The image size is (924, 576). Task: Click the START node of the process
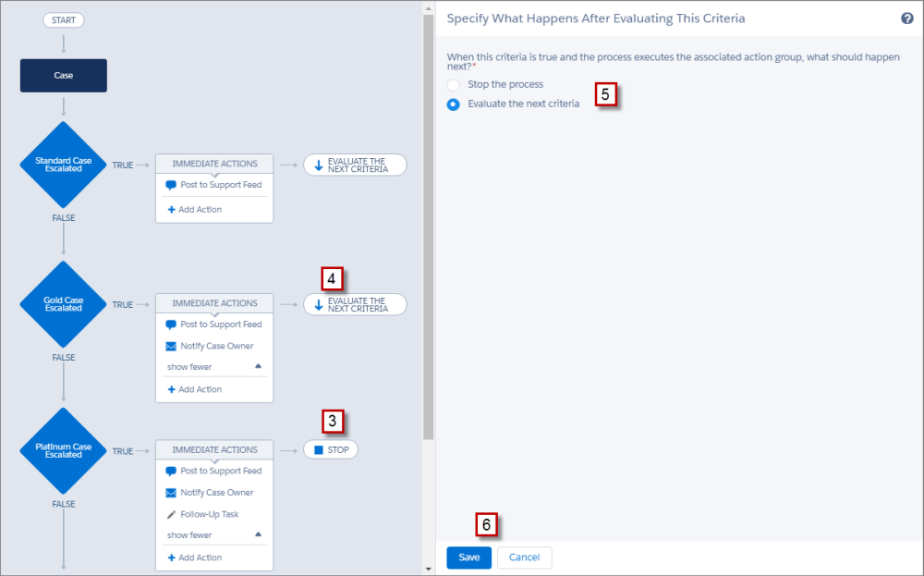pos(64,20)
